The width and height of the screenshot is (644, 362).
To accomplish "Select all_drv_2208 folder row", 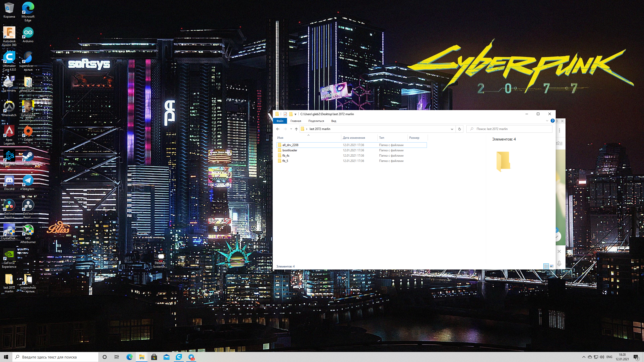I will click(351, 145).
